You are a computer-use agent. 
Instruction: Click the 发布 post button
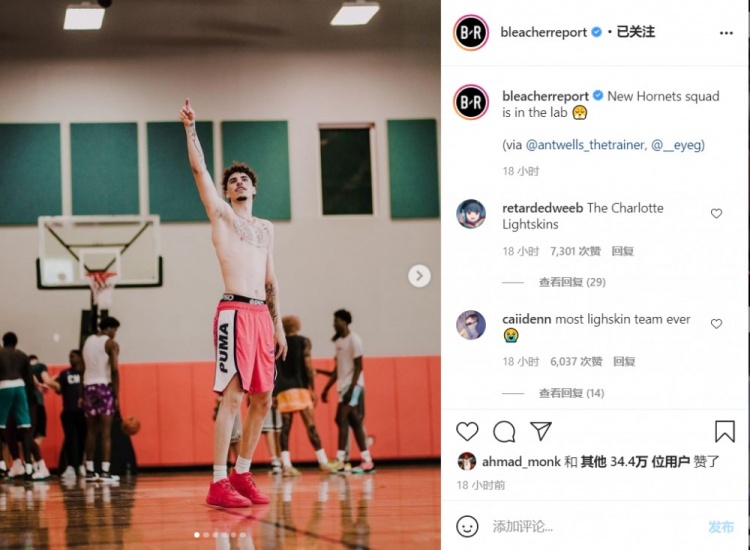[721, 527]
